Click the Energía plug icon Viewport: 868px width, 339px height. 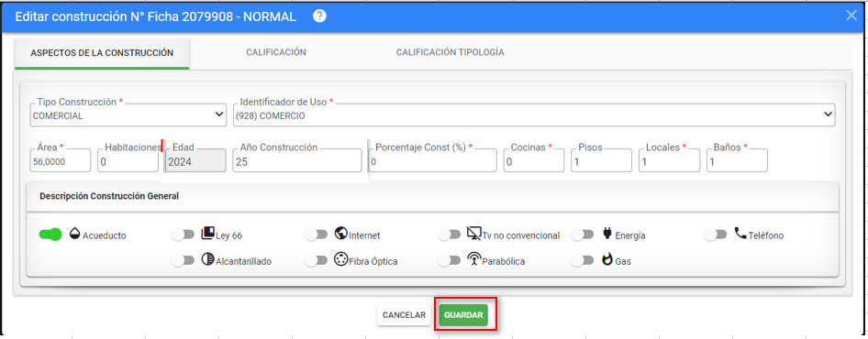(x=606, y=234)
